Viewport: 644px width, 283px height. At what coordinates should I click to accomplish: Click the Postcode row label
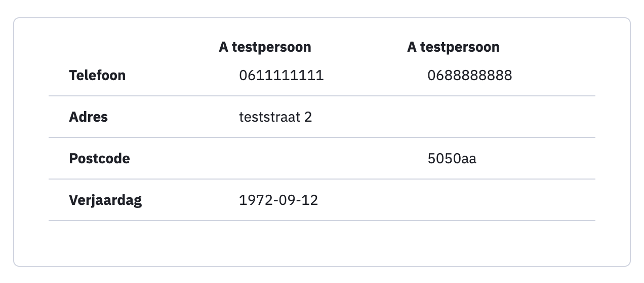(x=99, y=159)
